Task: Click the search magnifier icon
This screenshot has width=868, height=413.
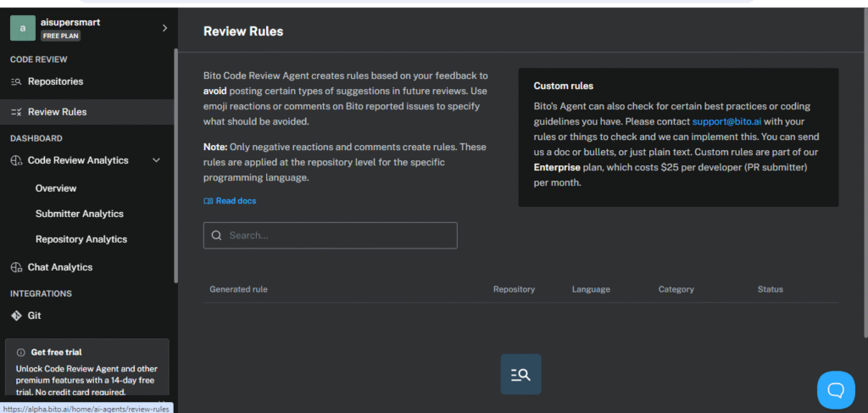Action: tap(216, 235)
